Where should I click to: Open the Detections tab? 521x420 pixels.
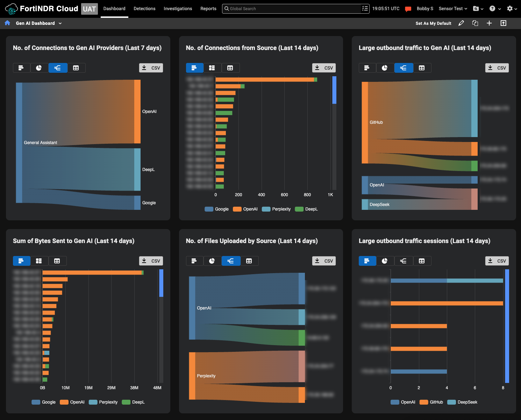coord(144,9)
